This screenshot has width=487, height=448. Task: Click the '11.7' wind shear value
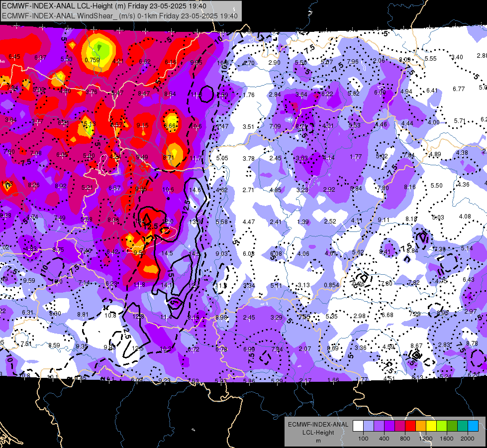click(x=195, y=159)
